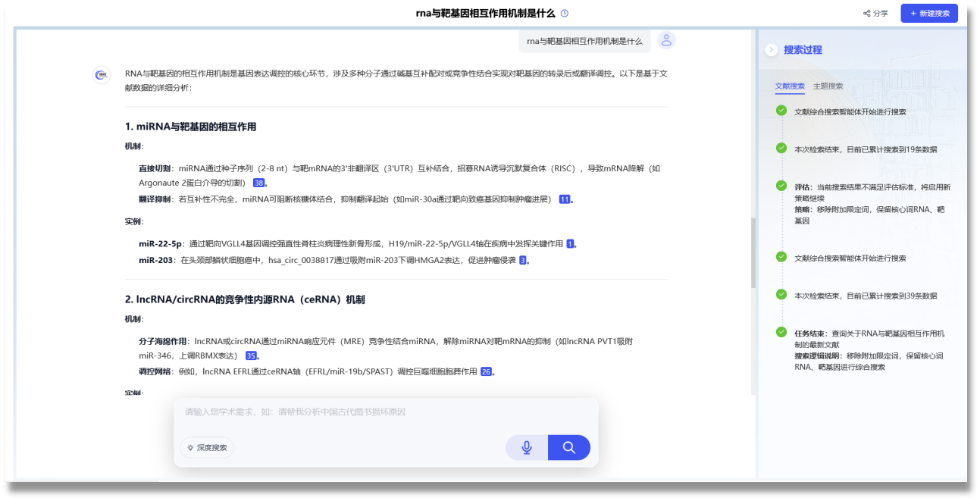Image resolution: width=980 pixels, height=501 pixels.
Task: Click the AI assistant avatar next to the answer
Action: [100, 74]
